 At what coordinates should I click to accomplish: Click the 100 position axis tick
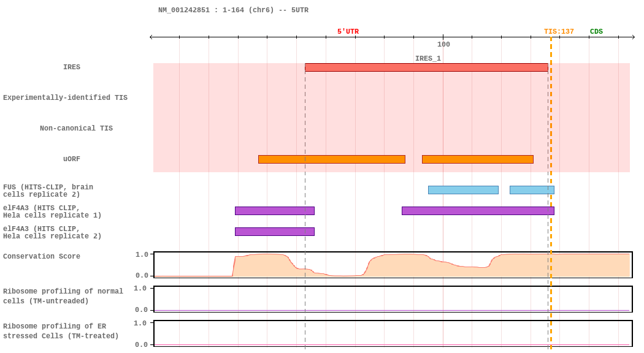coord(443,44)
